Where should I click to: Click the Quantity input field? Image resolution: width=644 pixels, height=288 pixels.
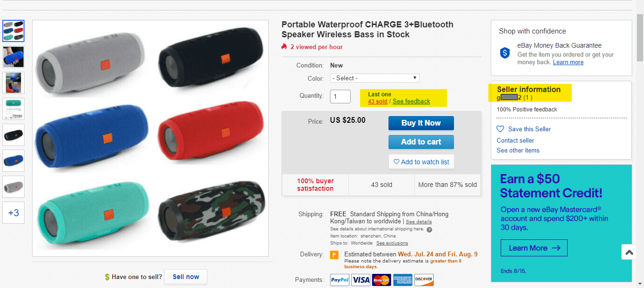[x=340, y=96]
